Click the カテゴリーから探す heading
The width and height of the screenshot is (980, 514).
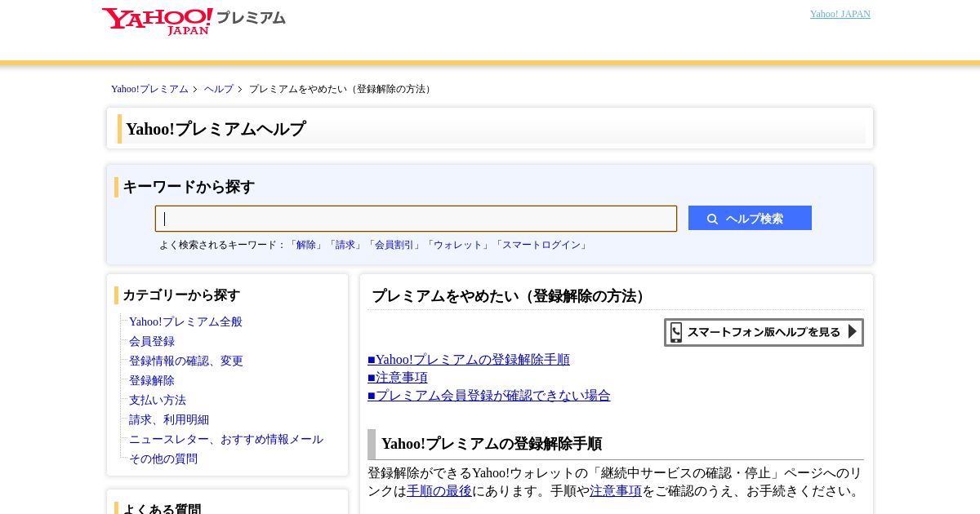point(181,295)
